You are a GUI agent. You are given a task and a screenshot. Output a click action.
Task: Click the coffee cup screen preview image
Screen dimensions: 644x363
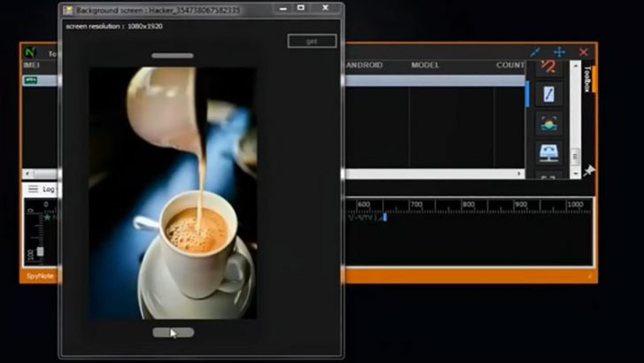pyautogui.click(x=172, y=193)
